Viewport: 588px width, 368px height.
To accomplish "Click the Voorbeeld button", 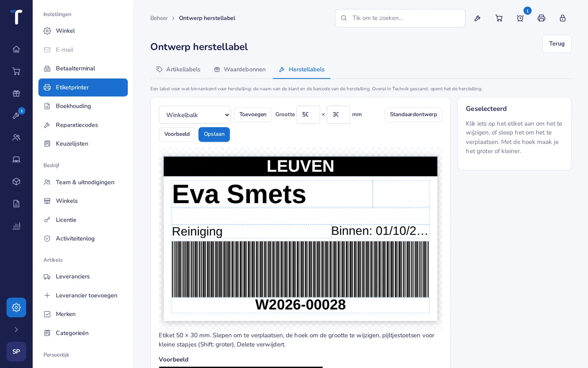I will [x=177, y=134].
